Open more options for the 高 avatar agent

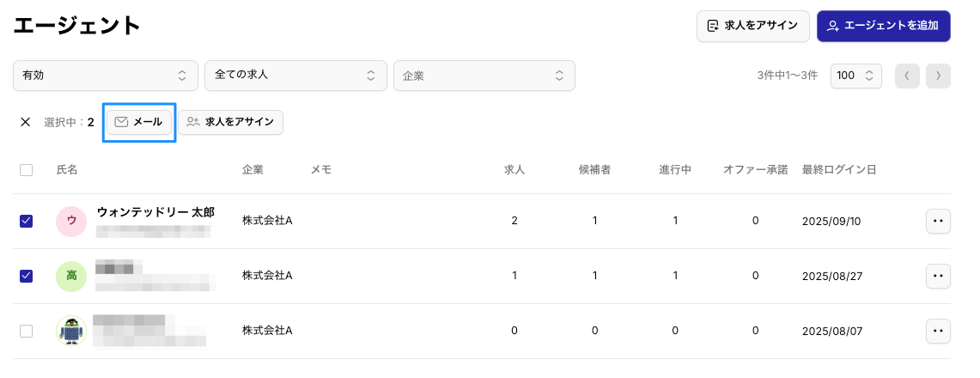(938, 276)
